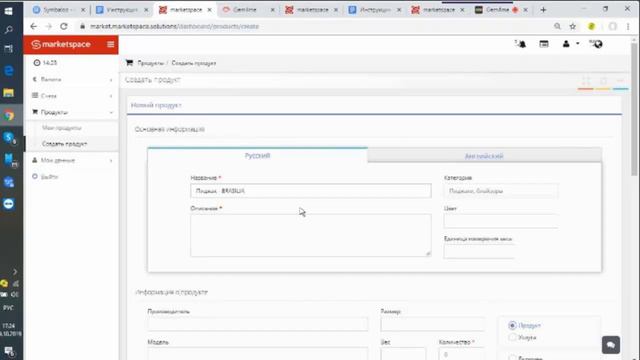Click the РУС keyboard language indicator
640x360 pixels.
8,308
